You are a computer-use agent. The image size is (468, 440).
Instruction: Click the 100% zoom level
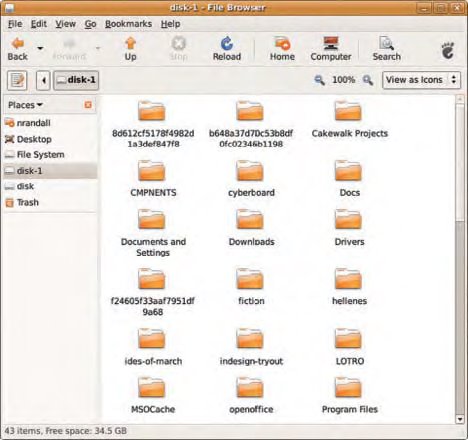[x=343, y=80]
